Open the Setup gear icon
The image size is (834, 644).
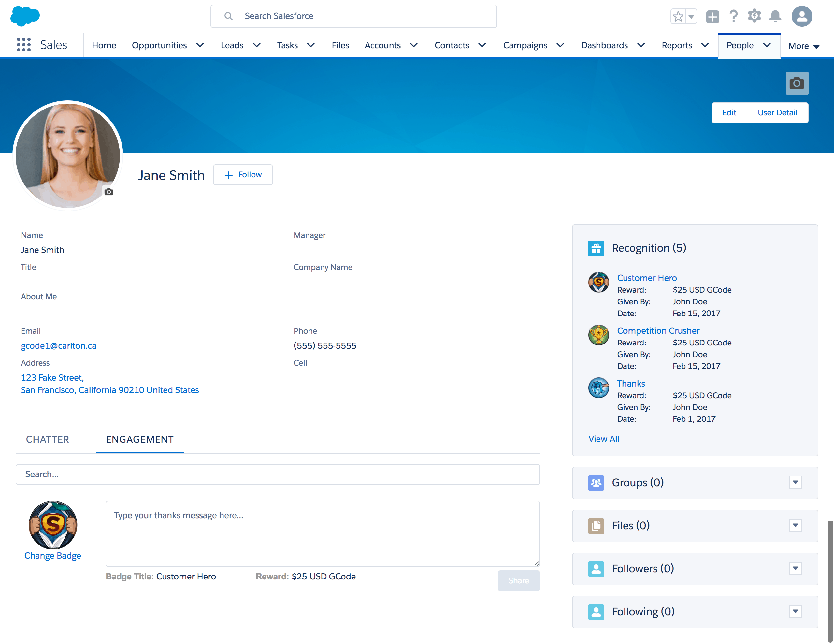pyautogui.click(x=754, y=16)
